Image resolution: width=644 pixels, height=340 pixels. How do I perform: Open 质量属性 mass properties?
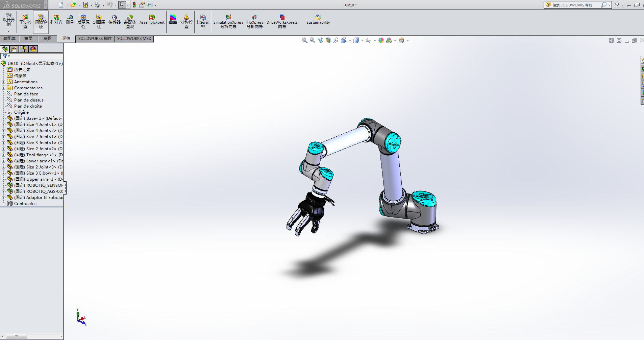coord(83,21)
